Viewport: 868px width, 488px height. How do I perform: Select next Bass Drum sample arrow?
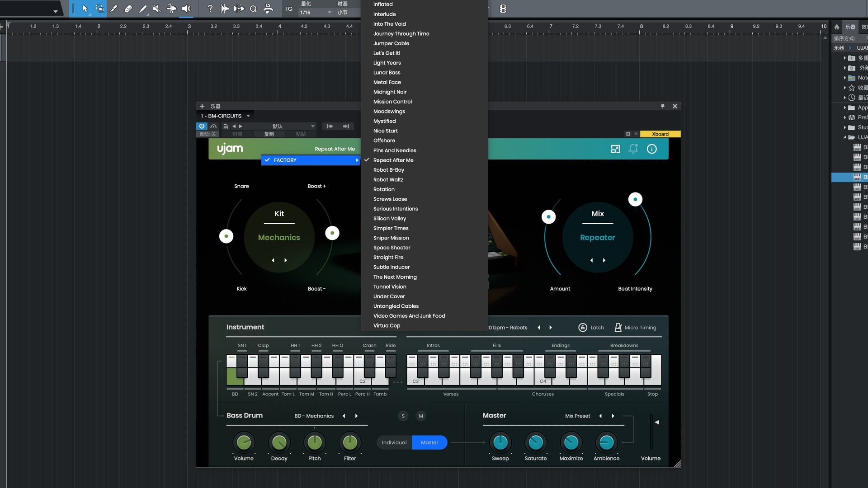click(356, 416)
